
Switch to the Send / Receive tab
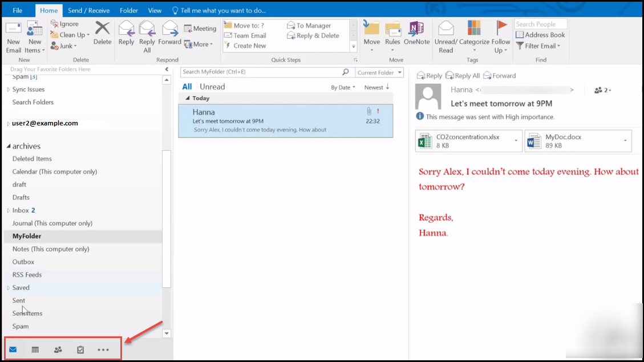[89, 10]
